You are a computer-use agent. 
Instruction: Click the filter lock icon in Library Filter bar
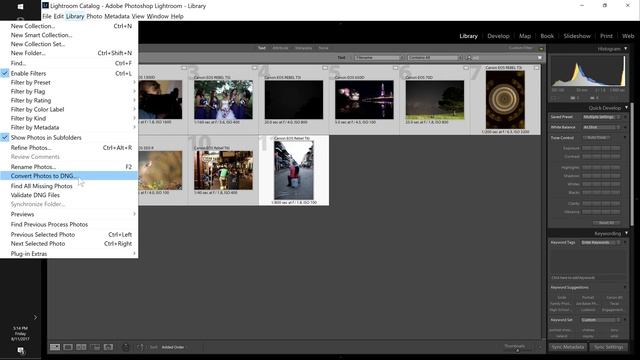(x=541, y=48)
